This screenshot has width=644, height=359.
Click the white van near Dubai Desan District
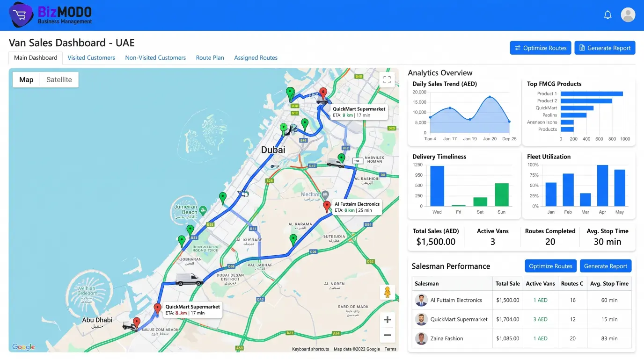[x=189, y=280]
